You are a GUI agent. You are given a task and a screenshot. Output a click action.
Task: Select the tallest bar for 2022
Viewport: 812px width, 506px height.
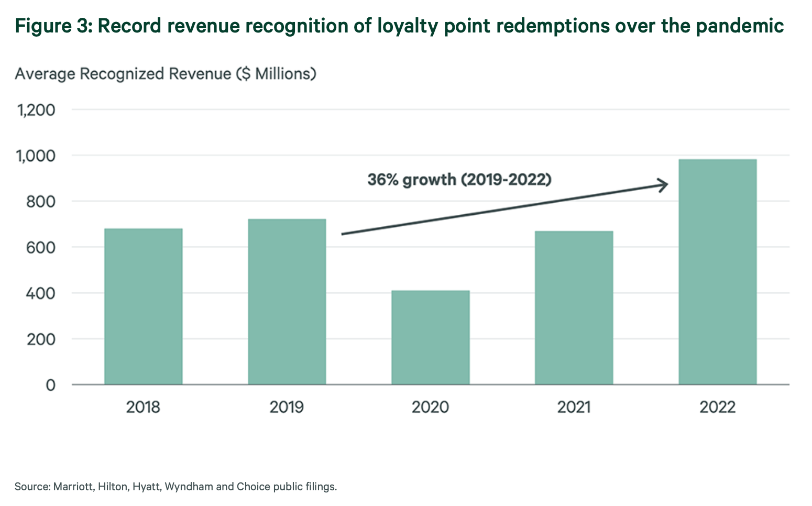tap(717, 272)
